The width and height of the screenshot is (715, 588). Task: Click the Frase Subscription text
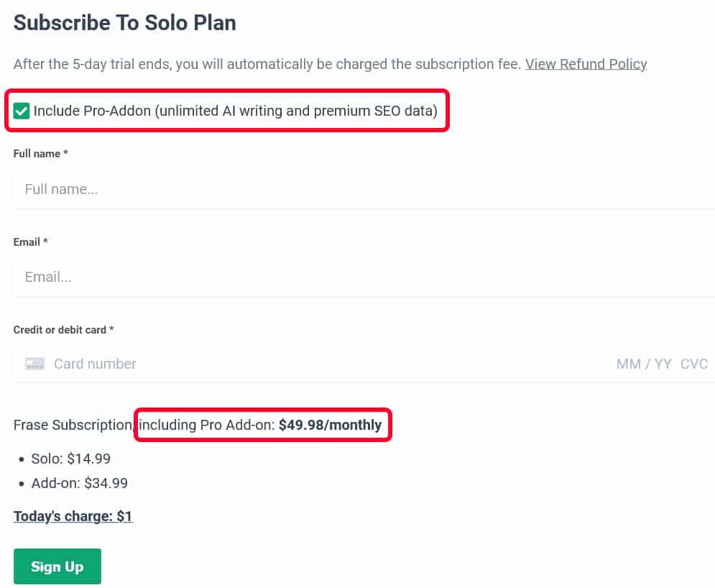coord(72,425)
